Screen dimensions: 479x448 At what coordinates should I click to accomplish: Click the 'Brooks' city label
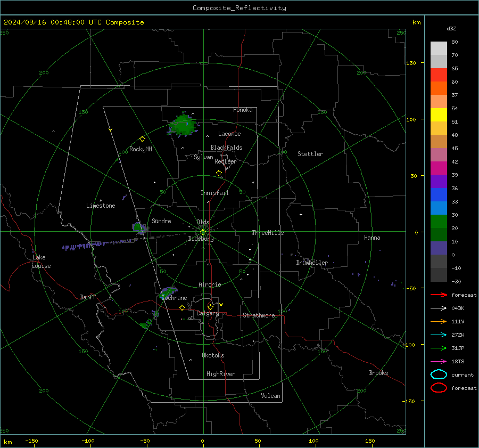coord(378,373)
